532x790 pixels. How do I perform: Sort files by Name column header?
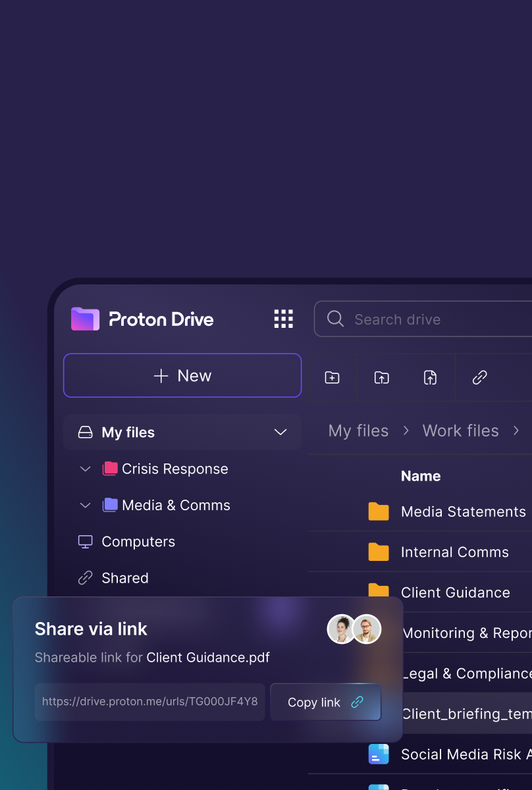coord(421,476)
